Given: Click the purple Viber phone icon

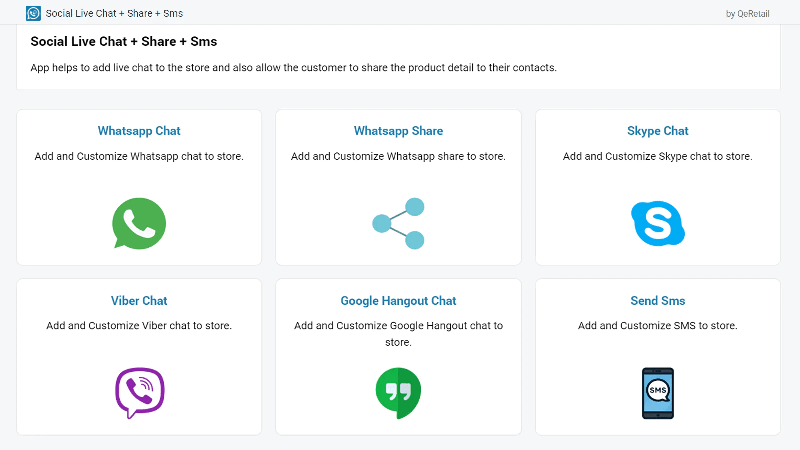Looking at the screenshot, I should tap(139, 393).
